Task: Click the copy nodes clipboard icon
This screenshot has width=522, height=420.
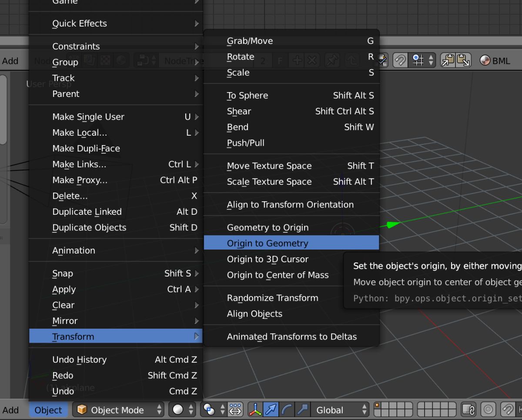Action: [x=448, y=61]
